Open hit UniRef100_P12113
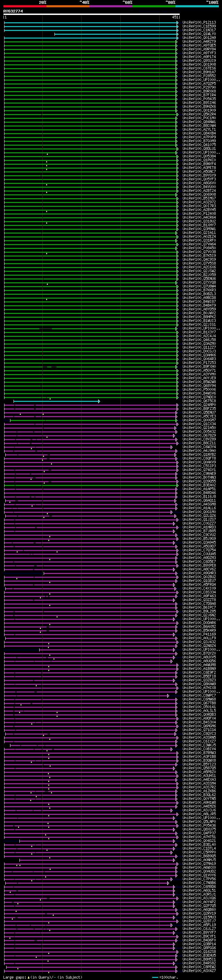Screen dimensions: 222x980 [x=199, y=23]
